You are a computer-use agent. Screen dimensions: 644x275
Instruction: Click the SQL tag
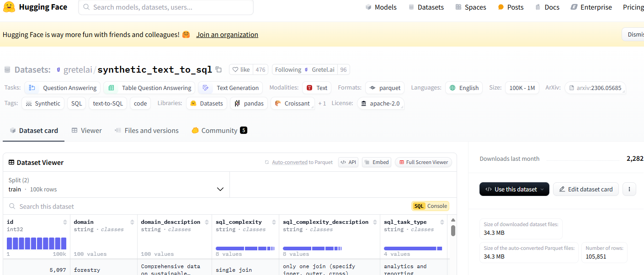pos(77,103)
